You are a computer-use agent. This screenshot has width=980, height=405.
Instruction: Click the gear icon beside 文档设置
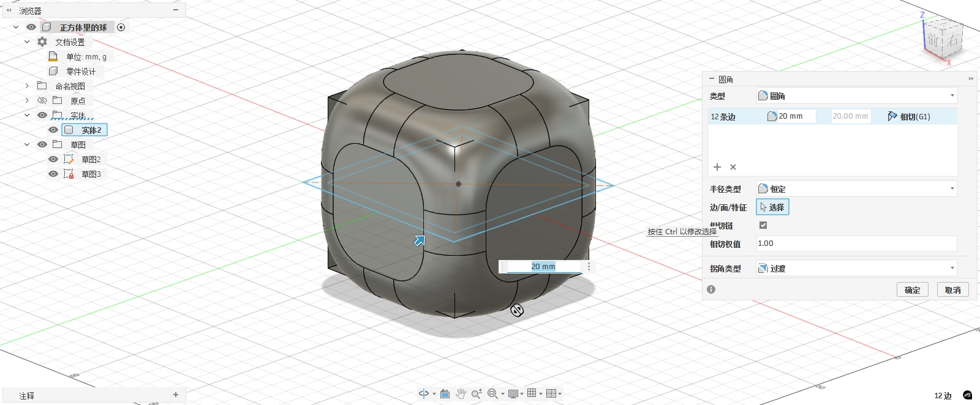point(42,42)
